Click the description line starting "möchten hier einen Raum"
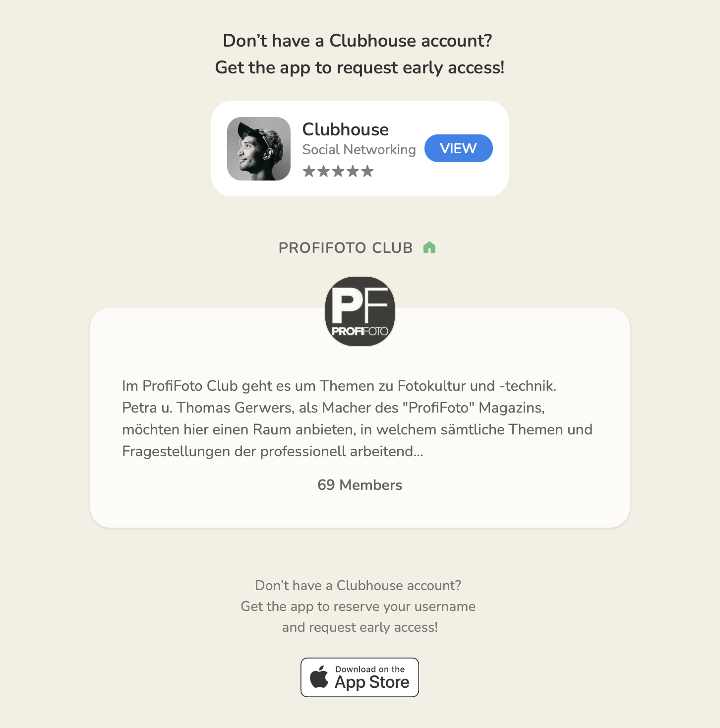Screen dimensions: 720x728 [x=357, y=429]
